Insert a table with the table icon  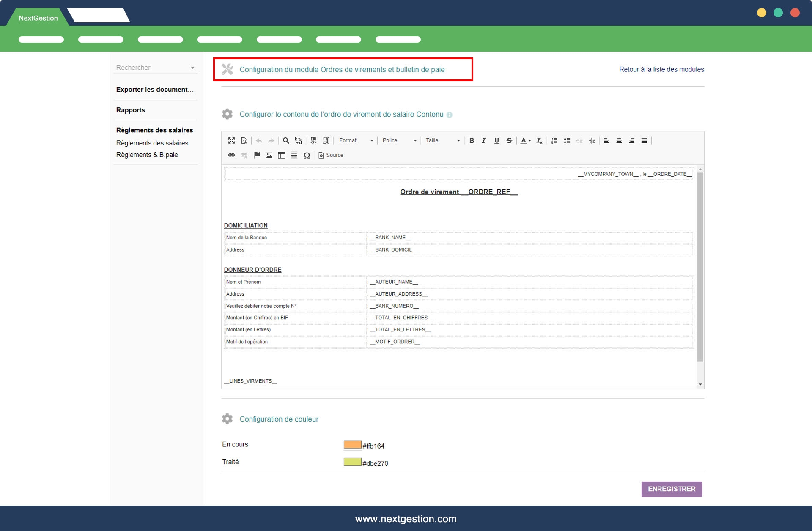point(282,156)
